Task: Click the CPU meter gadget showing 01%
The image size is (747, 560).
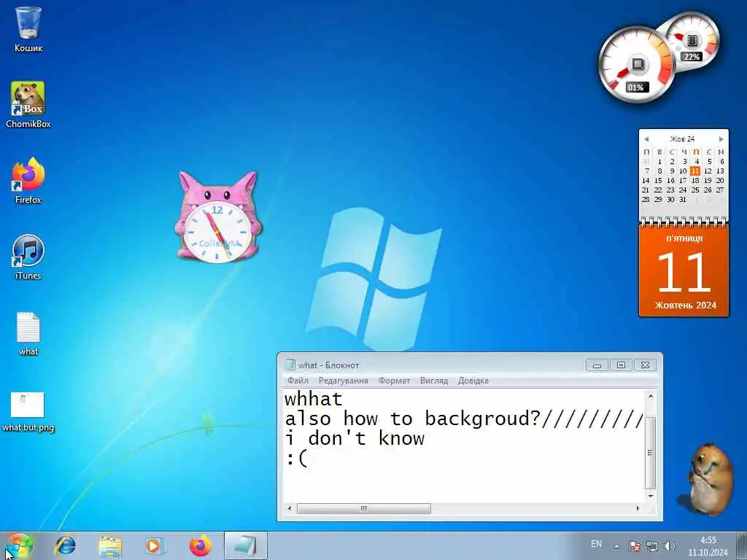Action: [635, 65]
